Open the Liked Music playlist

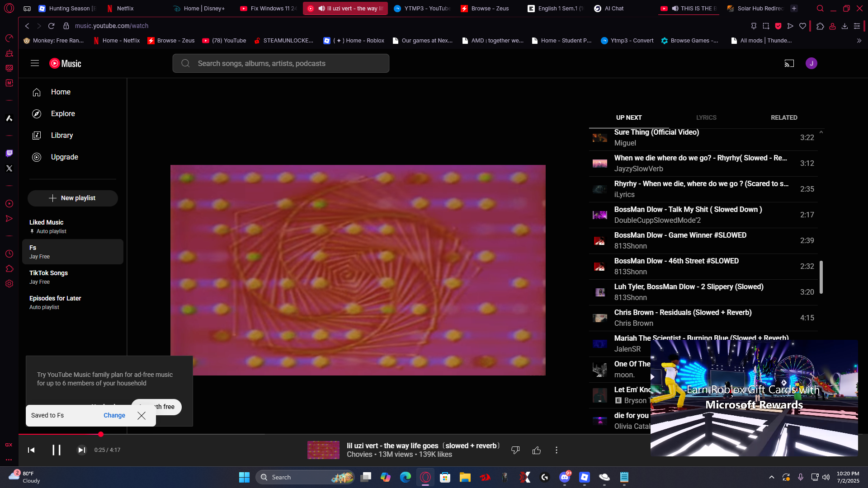point(73,226)
